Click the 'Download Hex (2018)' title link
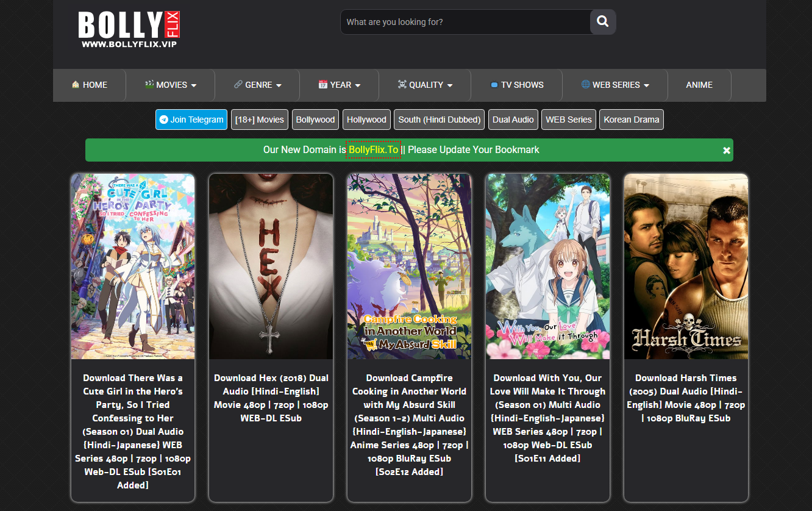The height and width of the screenshot is (511, 812). click(x=271, y=398)
